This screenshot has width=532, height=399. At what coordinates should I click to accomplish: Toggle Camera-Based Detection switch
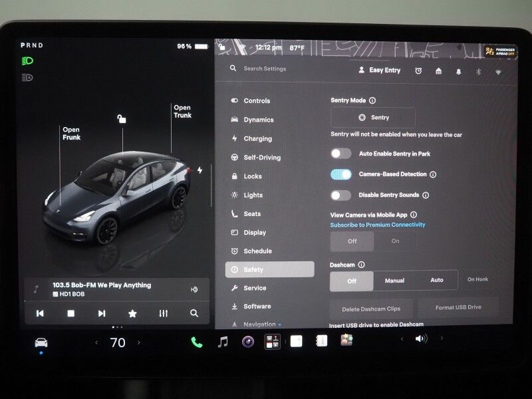[341, 174]
